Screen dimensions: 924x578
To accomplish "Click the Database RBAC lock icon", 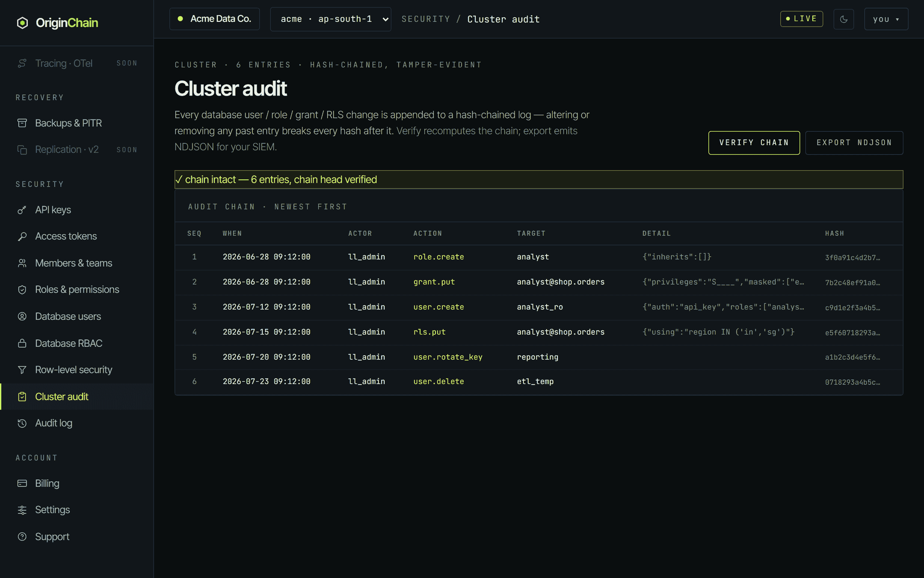I will 22,343.
